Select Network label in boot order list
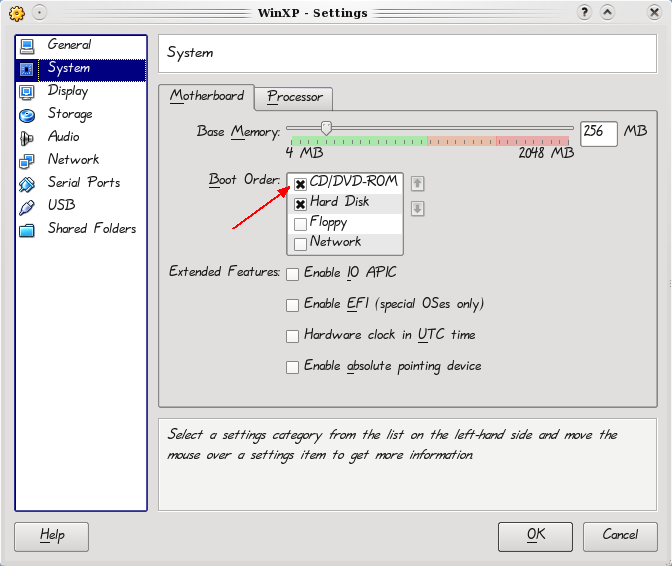Viewport: 672px width, 566px height. click(x=336, y=242)
